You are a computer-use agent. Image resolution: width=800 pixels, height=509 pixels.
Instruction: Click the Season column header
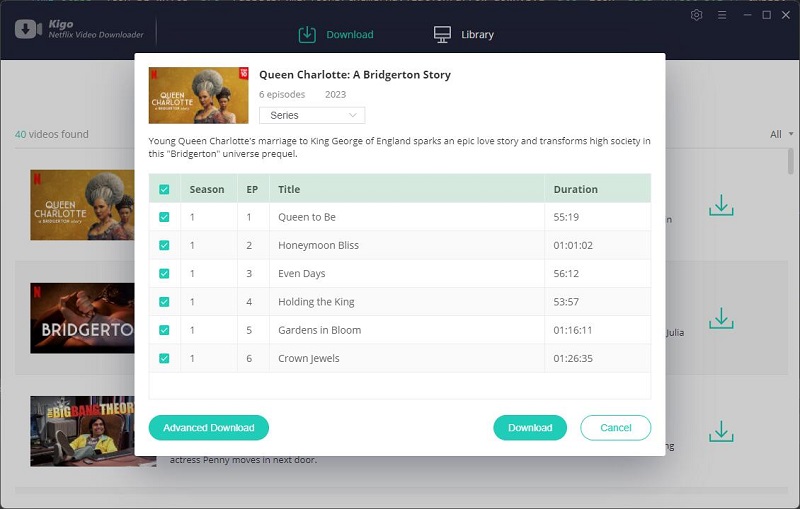pos(207,189)
